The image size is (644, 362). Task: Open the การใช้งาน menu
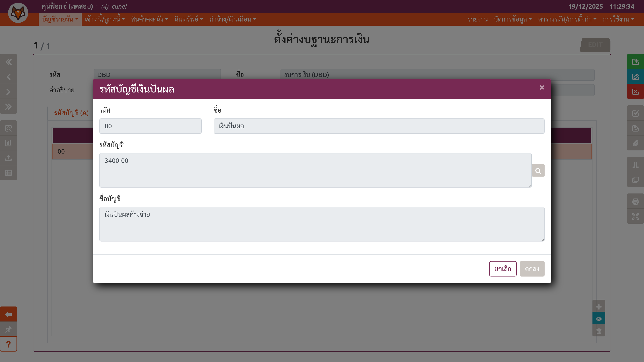[618, 19]
